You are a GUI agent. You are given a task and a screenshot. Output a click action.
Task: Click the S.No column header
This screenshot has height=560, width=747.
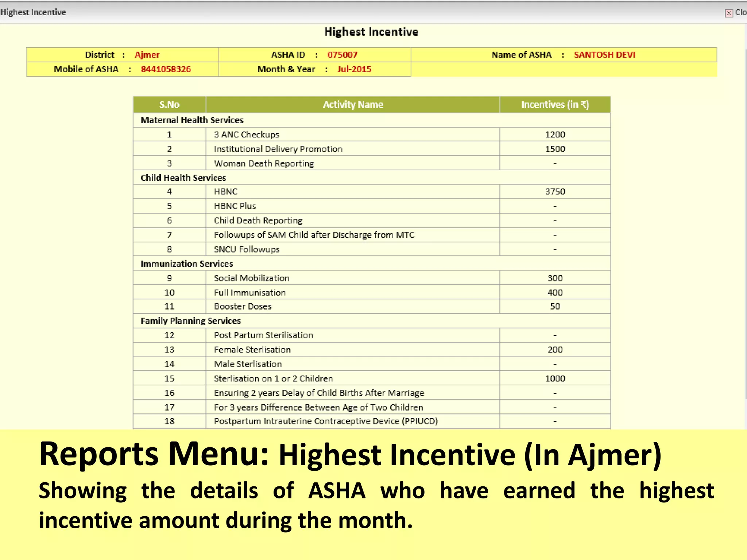[169, 105]
